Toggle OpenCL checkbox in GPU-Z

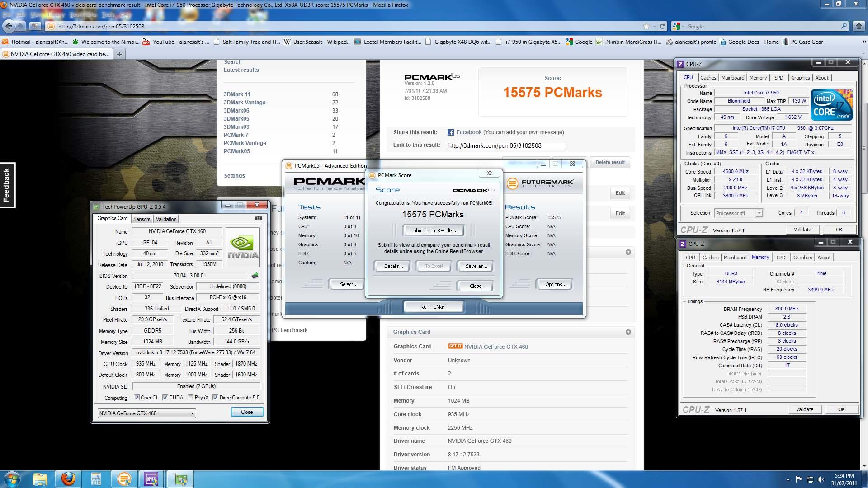[137, 398]
